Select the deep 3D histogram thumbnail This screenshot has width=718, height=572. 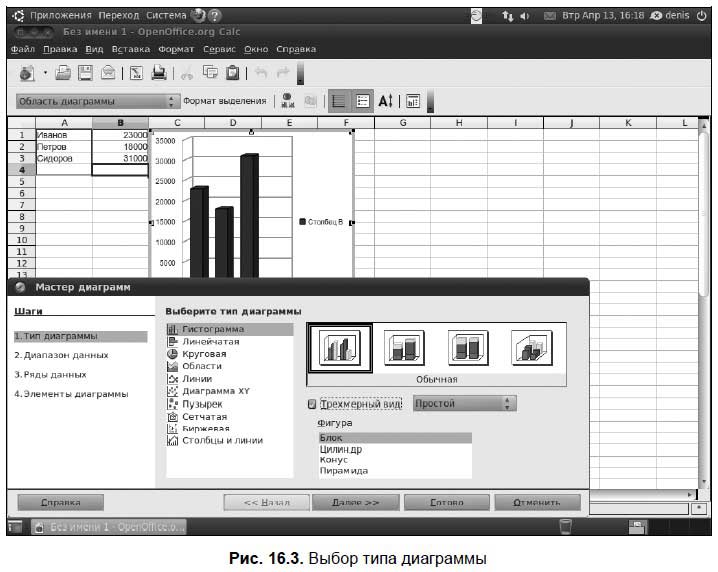532,347
